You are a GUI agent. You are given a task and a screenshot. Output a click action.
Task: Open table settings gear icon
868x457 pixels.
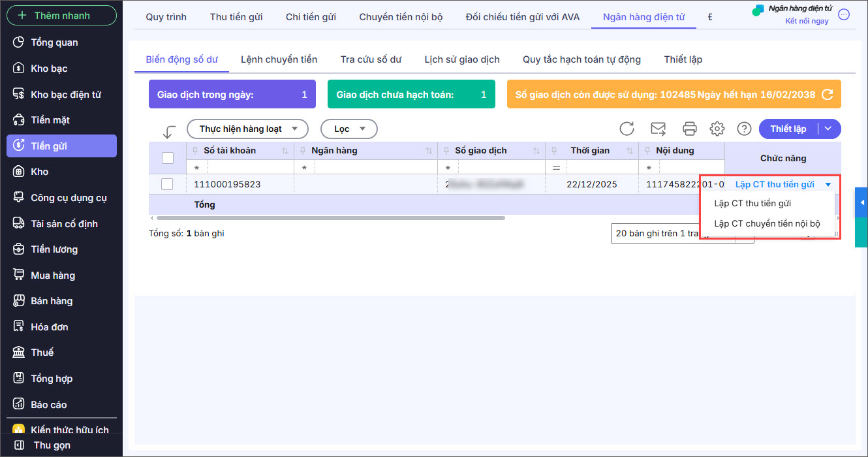(x=717, y=129)
